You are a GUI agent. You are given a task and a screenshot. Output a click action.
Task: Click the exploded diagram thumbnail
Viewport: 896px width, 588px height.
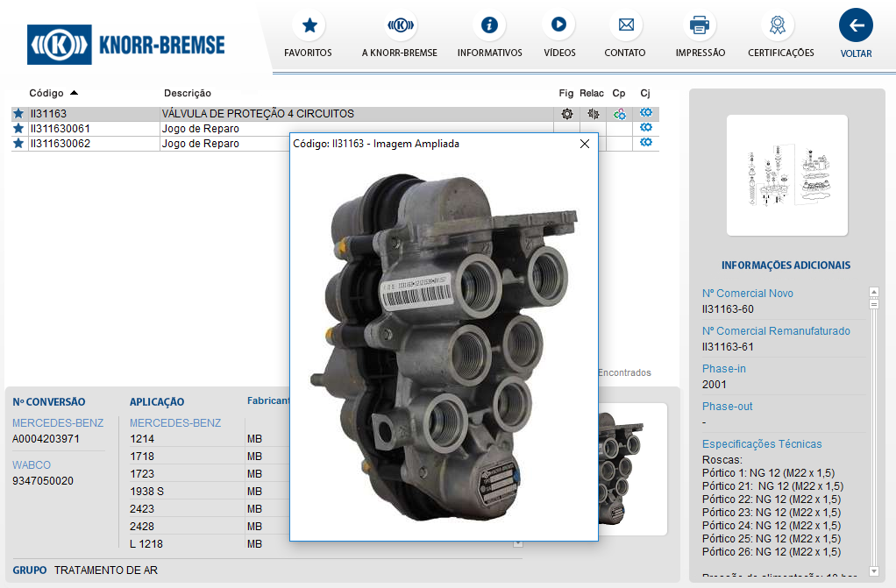(786, 175)
